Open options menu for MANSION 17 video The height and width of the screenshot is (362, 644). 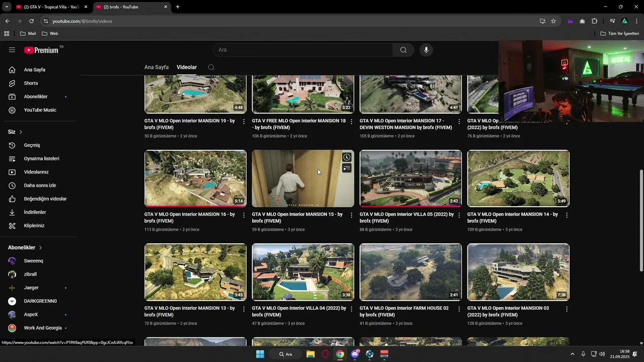[x=459, y=122]
